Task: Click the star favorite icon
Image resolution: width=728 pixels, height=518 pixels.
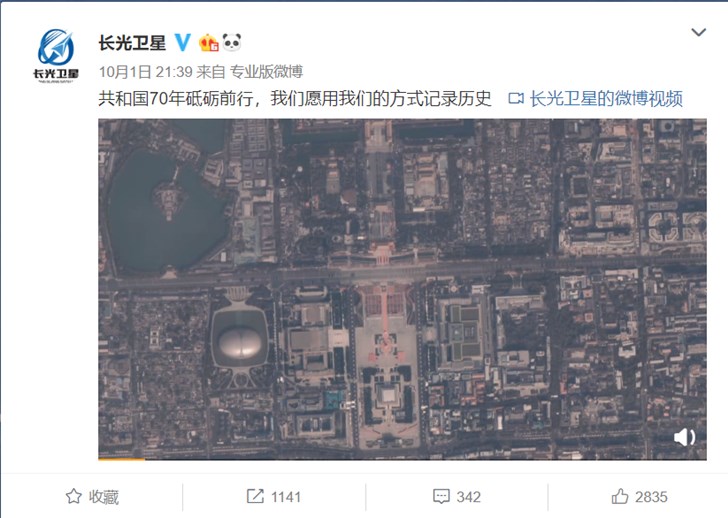Action: [74, 496]
